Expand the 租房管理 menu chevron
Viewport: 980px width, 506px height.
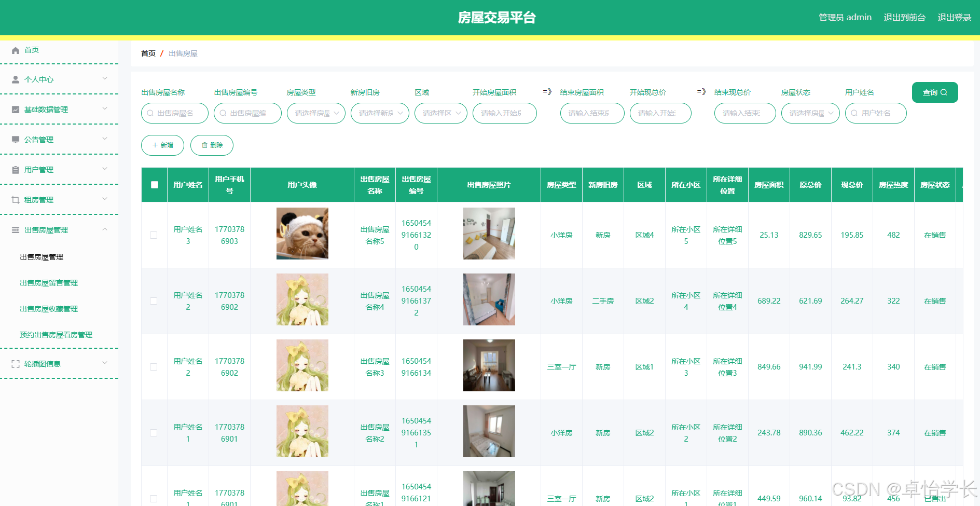(x=105, y=199)
